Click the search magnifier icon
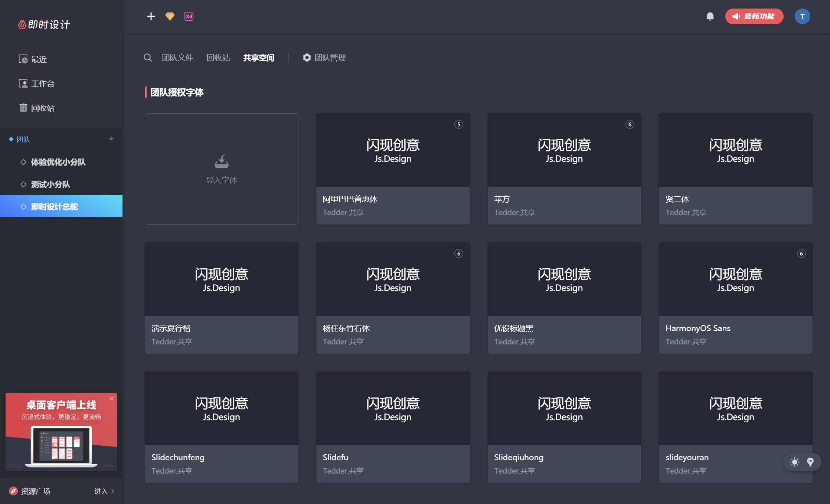Viewport: 830px width, 504px height. 148,58
